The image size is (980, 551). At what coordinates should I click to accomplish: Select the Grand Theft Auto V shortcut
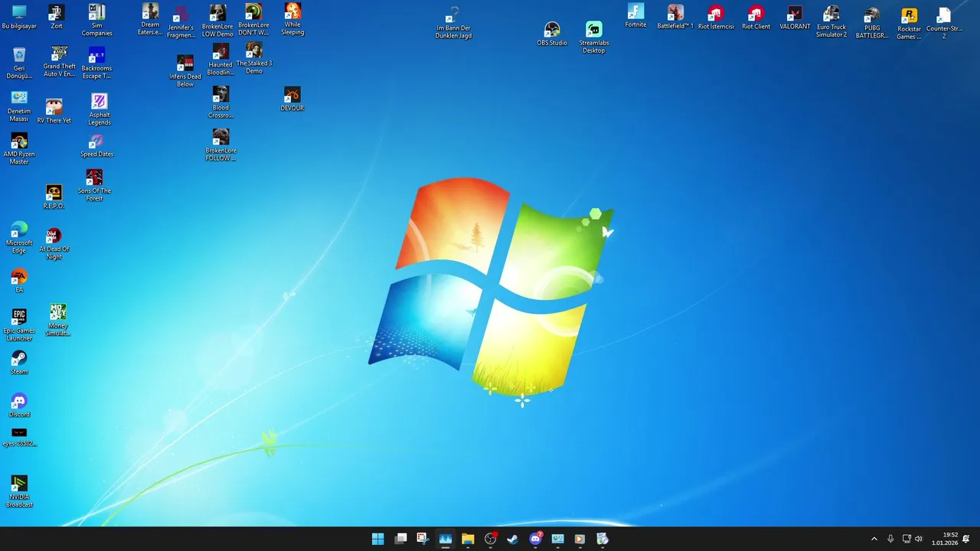tap(59, 61)
